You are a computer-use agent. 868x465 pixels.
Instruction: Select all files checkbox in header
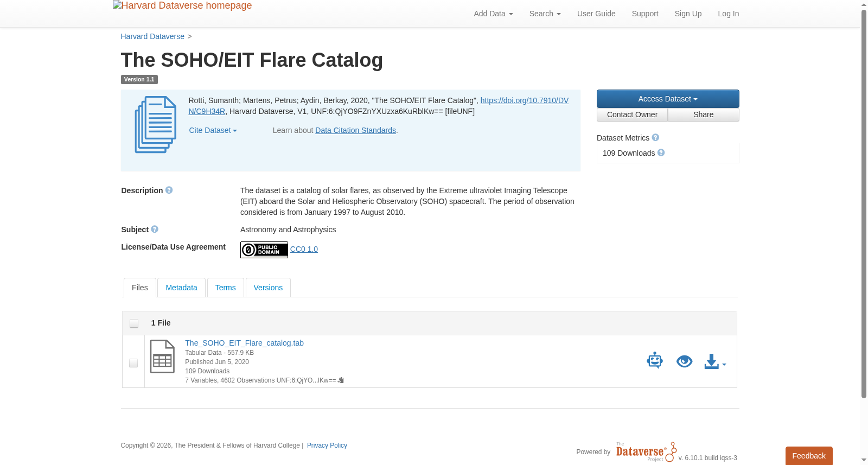coord(134,323)
